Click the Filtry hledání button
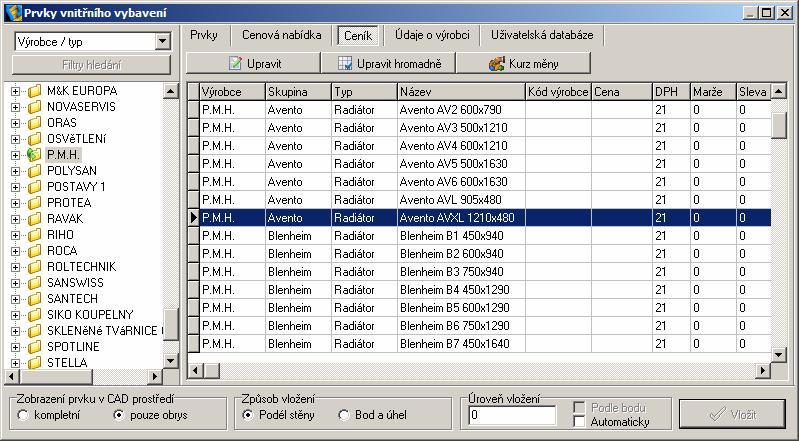This screenshot has height=441, width=799. pyautogui.click(x=91, y=65)
